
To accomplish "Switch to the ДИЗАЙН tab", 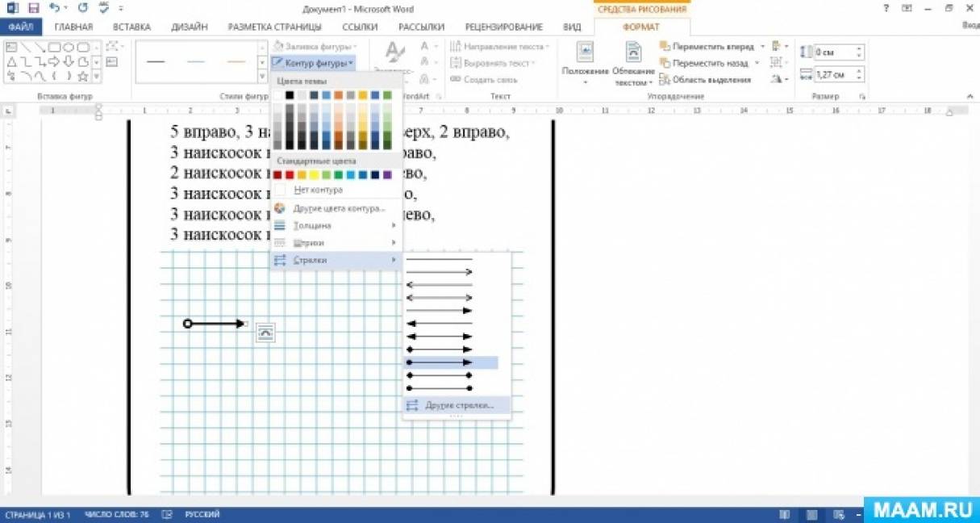I will (190, 27).
